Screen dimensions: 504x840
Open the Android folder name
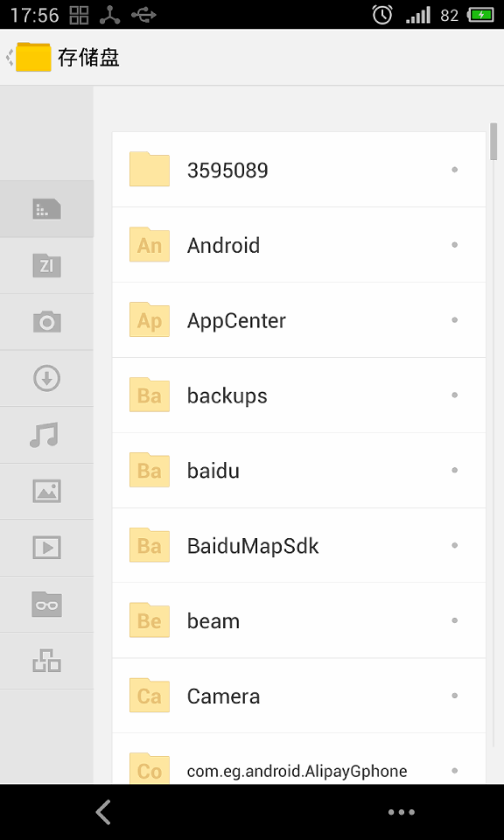click(223, 245)
